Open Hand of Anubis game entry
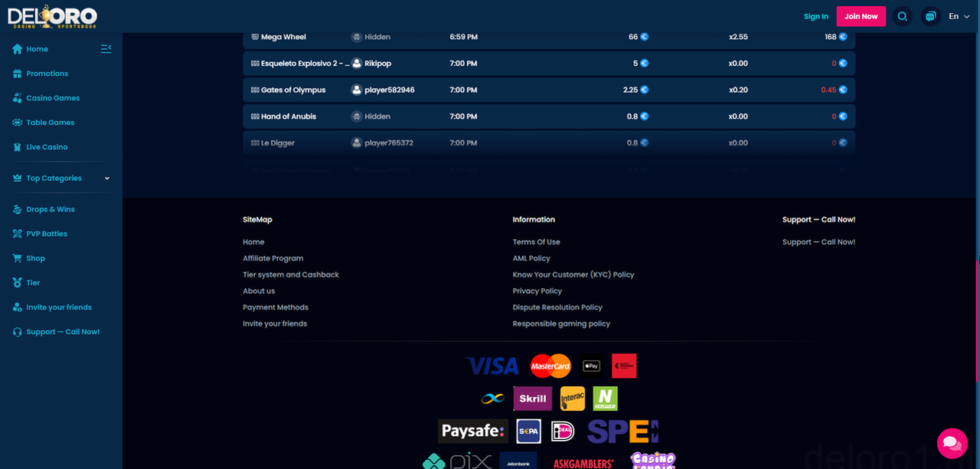 [549, 116]
